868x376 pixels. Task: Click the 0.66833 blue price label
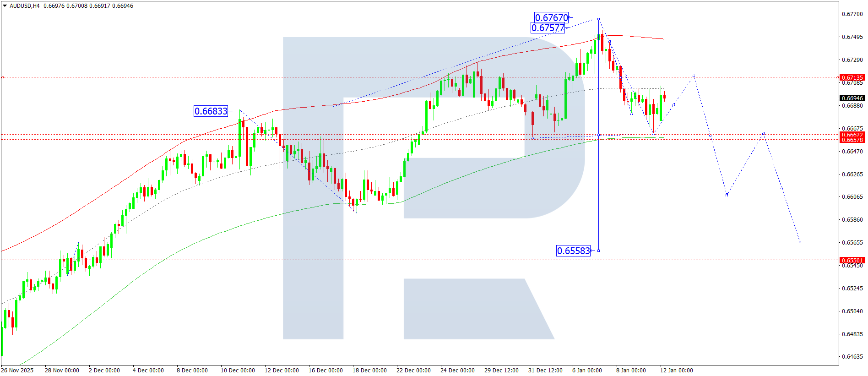tap(211, 111)
